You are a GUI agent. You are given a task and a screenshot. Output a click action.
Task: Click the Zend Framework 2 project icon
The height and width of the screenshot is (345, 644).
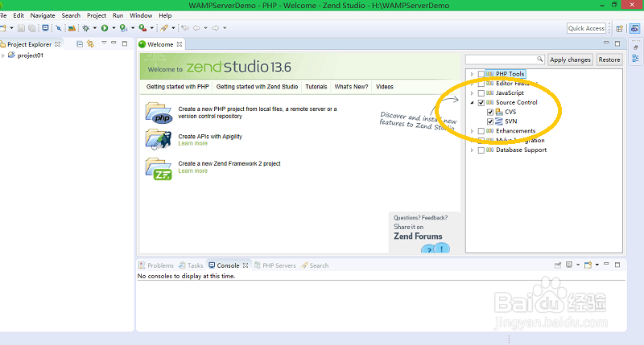click(x=159, y=169)
